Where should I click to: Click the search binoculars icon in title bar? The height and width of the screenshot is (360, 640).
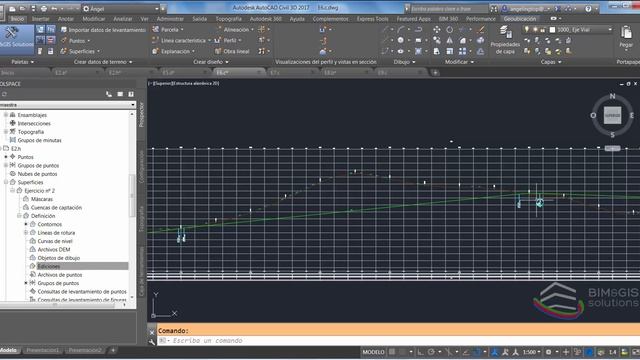tap(494, 9)
